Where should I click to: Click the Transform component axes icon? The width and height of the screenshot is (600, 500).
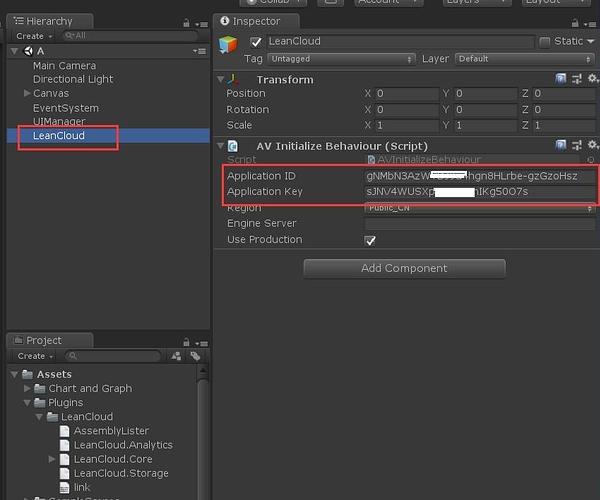click(233, 80)
